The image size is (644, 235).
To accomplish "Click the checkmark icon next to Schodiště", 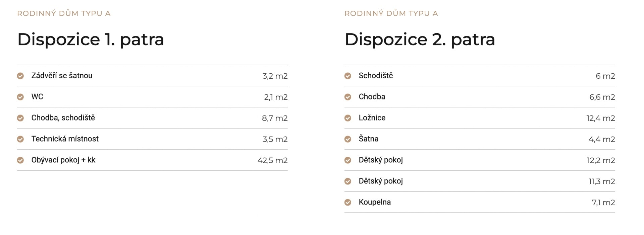I will pos(348,76).
